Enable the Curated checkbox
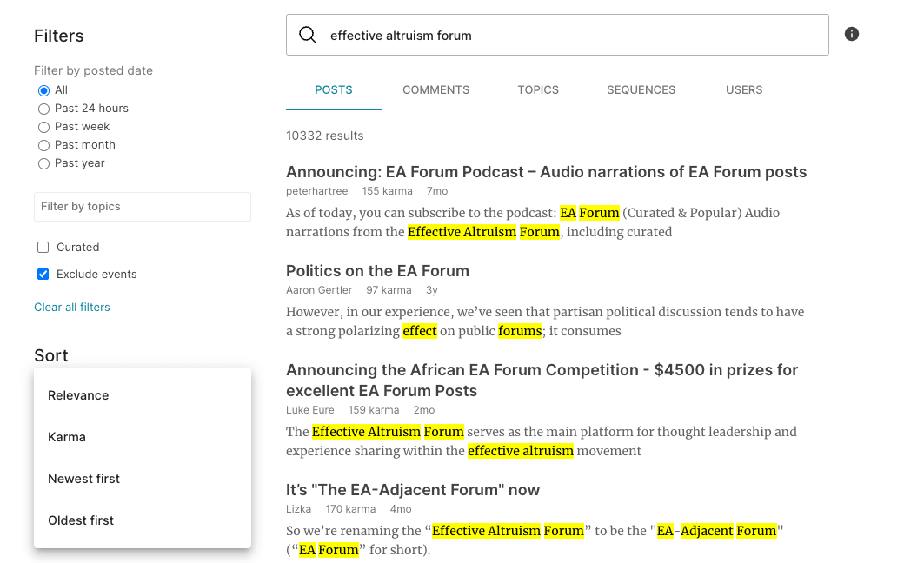 point(43,248)
